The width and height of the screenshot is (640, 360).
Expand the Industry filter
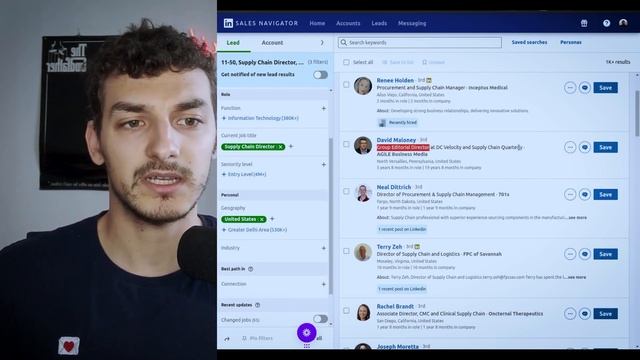click(323, 248)
